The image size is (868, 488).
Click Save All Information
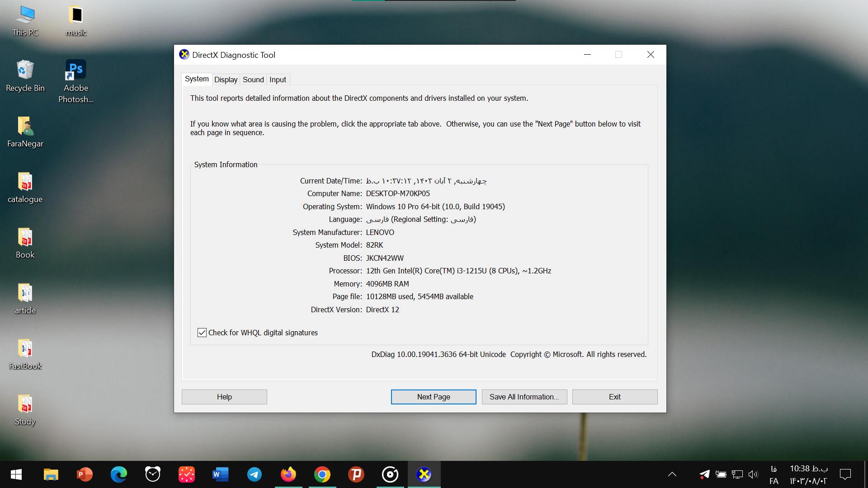tap(524, 396)
